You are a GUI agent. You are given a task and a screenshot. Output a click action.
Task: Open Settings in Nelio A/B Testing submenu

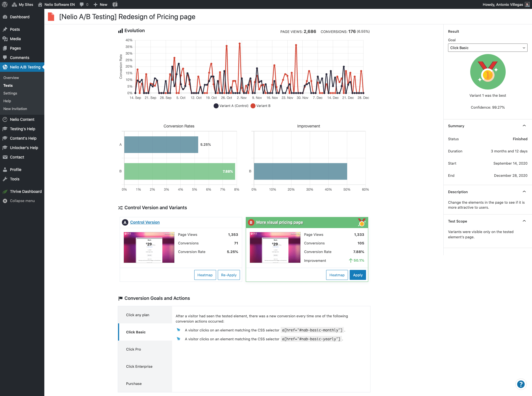point(10,93)
